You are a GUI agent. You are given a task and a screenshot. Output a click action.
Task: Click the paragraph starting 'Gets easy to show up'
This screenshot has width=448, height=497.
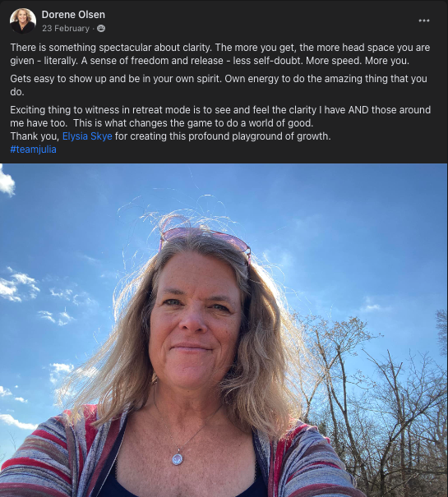pos(219,85)
